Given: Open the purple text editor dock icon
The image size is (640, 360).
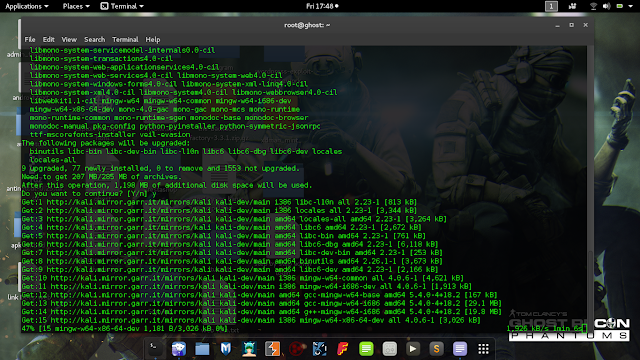Looking at the screenshot, I should [460, 349].
